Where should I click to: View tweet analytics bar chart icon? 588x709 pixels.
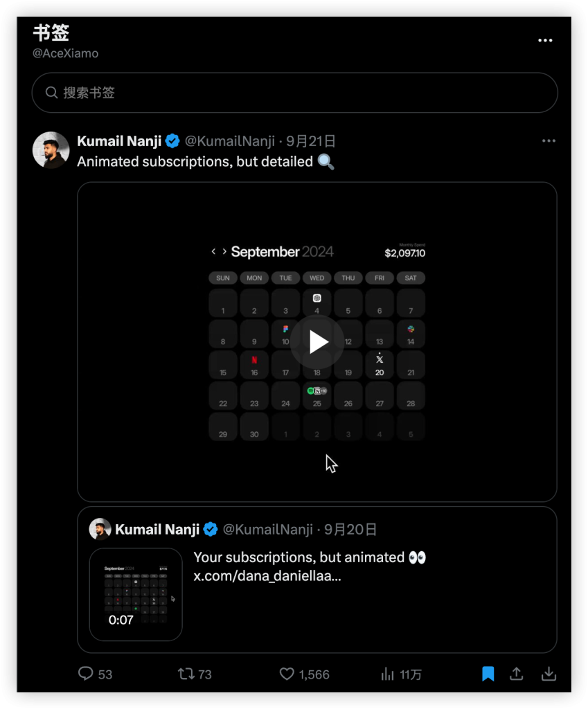click(388, 674)
